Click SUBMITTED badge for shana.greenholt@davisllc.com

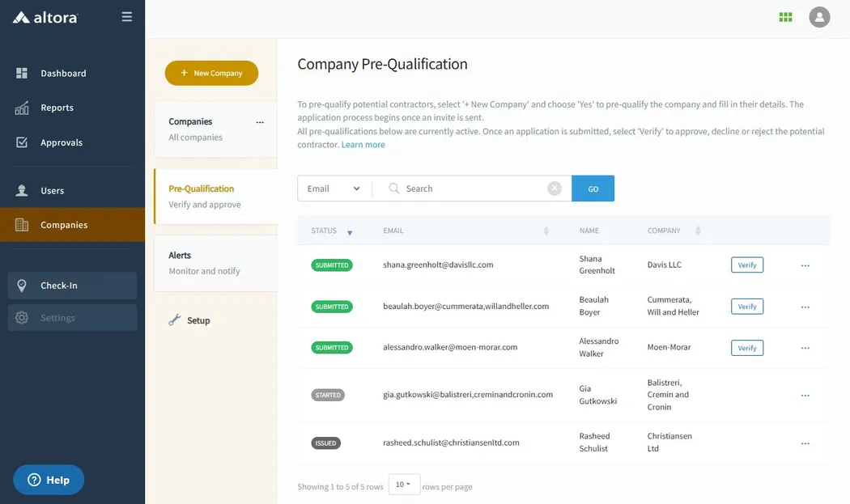click(x=332, y=265)
